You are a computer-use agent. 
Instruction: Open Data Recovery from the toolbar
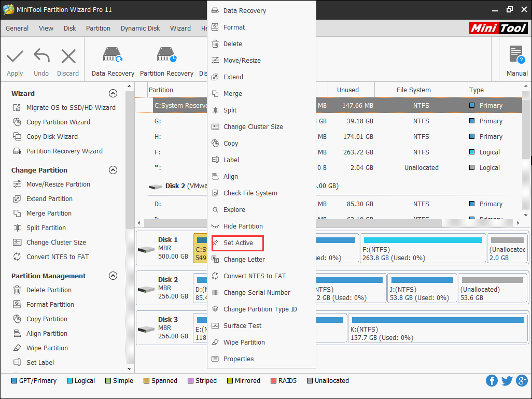click(113, 62)
